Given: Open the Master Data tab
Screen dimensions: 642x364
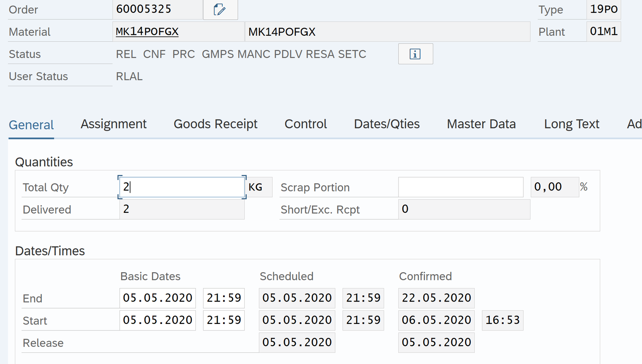Looking at the screenshot, I should point(481,124).
